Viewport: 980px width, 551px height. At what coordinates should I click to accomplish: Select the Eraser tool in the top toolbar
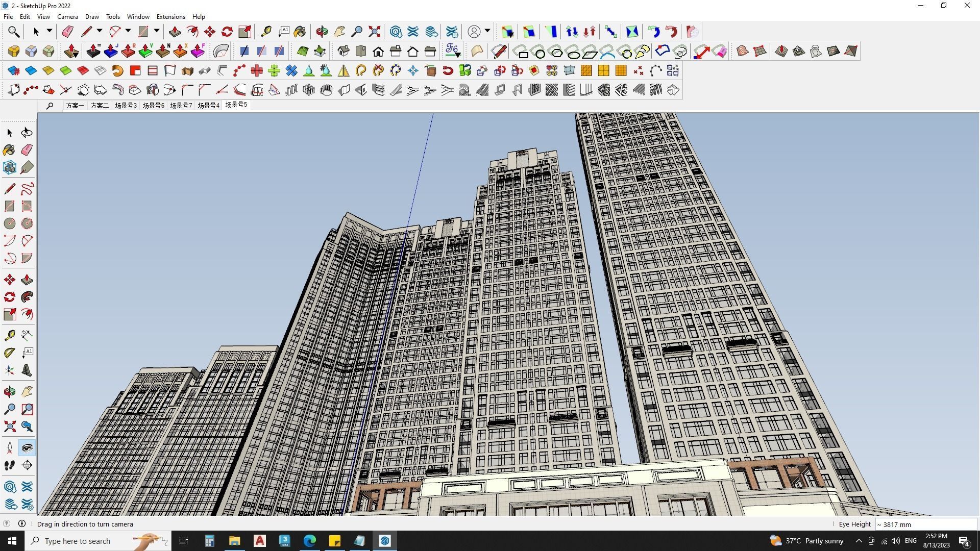coord(67,32)
